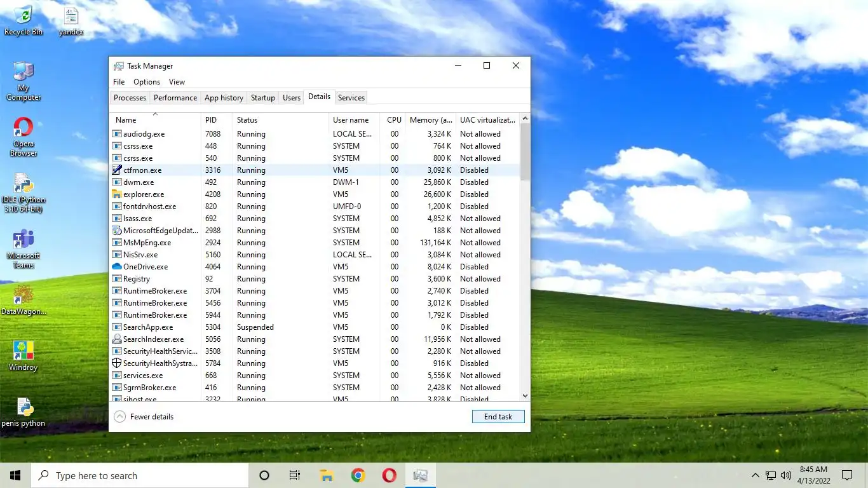Launch Opera from the taskbar
This screenshot has height=488, width=868.
[389, 475]
